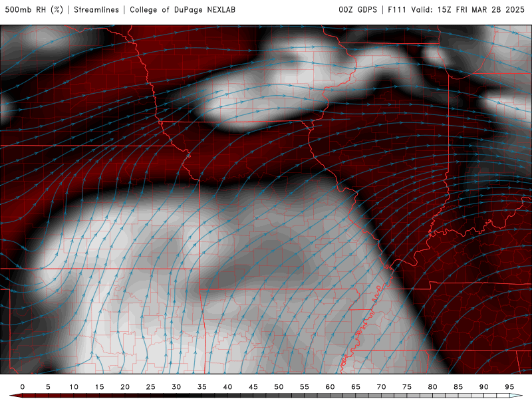
Task: Click the colorbar label '20'
Action: click(125, 387)
